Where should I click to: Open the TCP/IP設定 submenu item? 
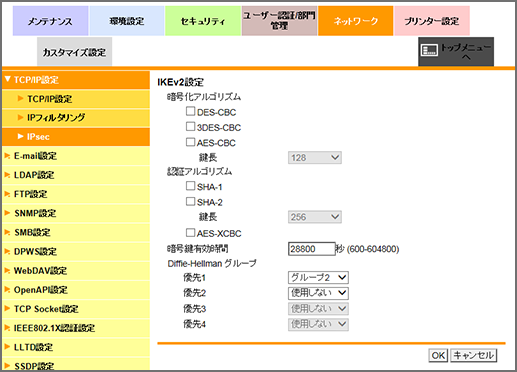point(76,99)
